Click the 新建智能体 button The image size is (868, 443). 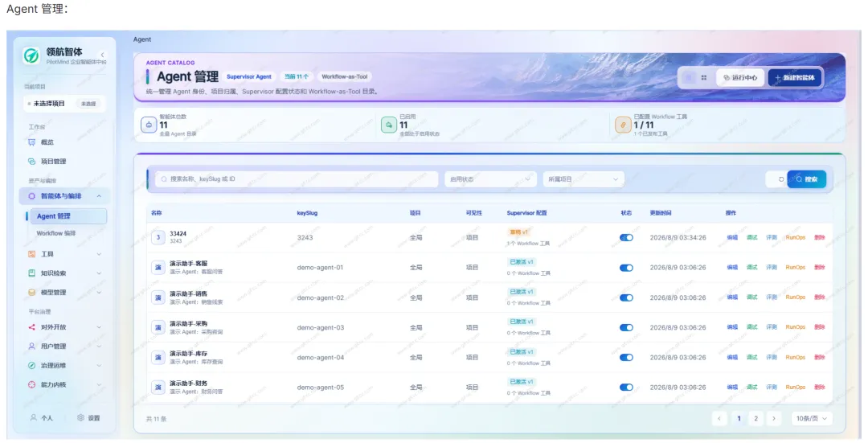794,77
